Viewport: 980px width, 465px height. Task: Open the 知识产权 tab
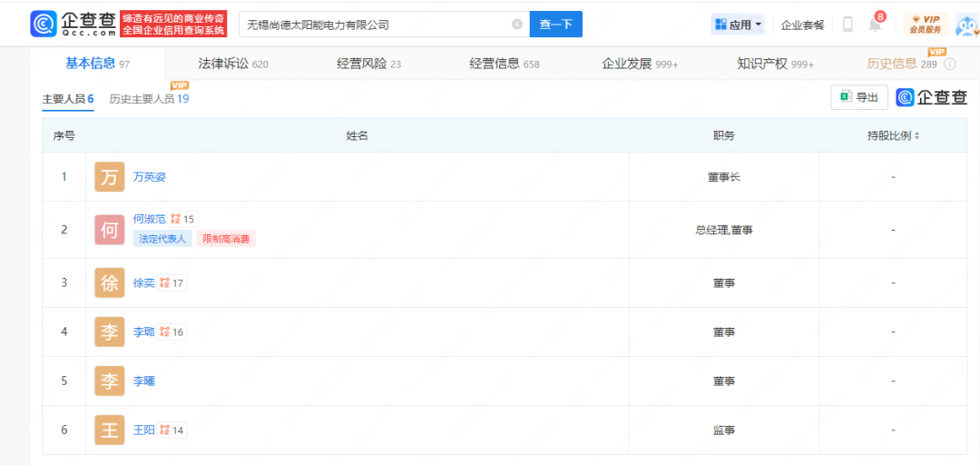(x=775, y=64)
